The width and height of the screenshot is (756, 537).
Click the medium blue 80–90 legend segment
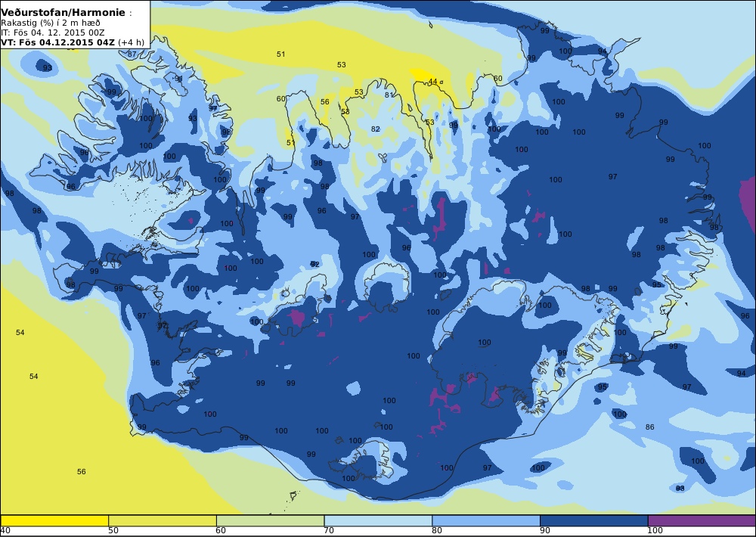point(486,520)
